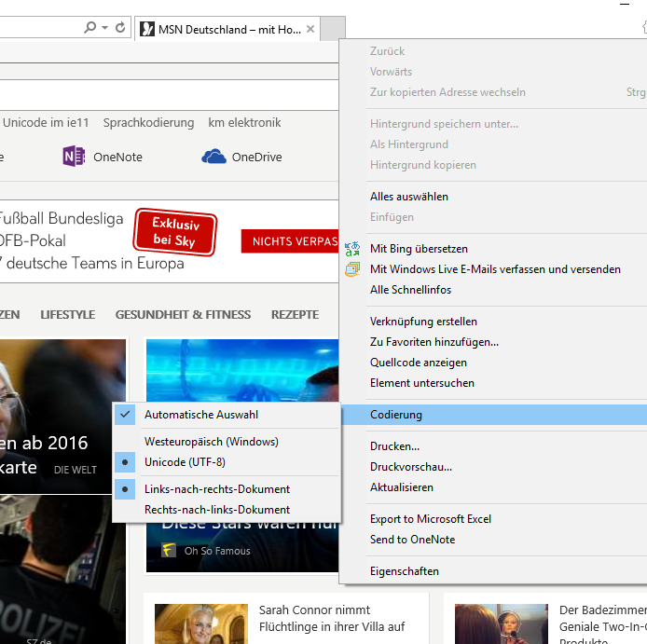647x644 pixels.
Task: Click the 'deutsche Teams in Europa' banner text
Action: click(95, 263)
